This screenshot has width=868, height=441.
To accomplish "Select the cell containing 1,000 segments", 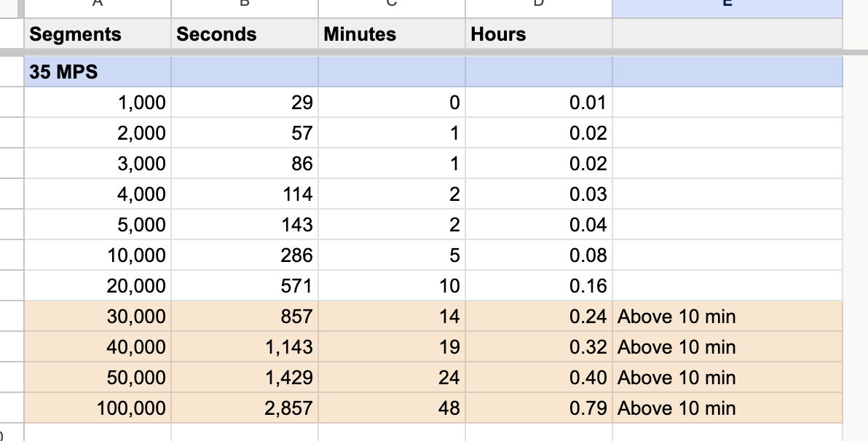I will coord(98,103).
